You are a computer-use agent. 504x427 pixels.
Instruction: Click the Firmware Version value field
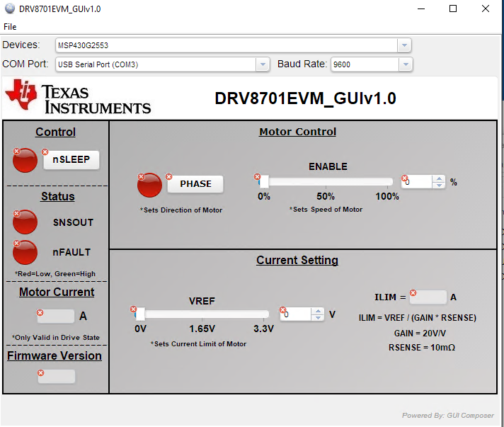[57, 377]
